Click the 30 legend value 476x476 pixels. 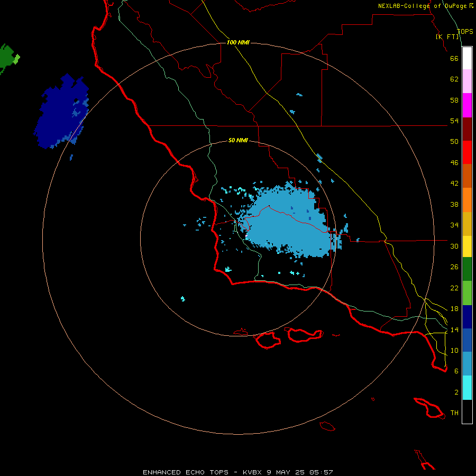coord(454,246)
